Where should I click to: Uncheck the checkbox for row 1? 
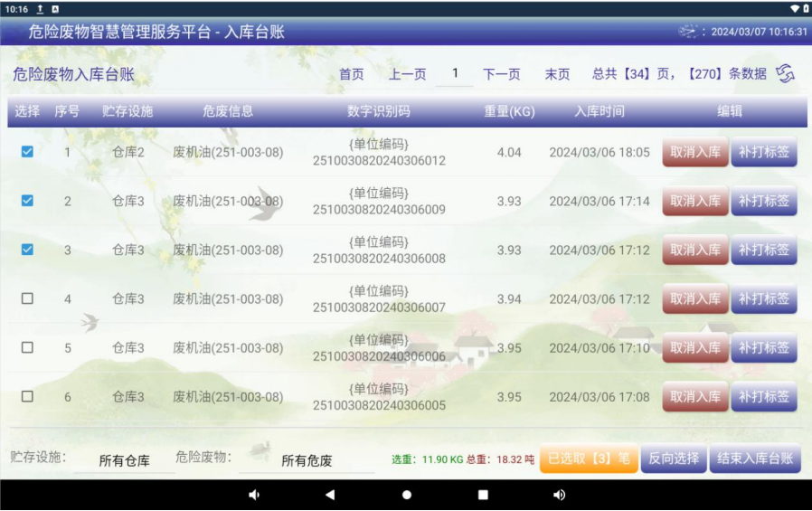pyautogui.click(x=27, y=152)
